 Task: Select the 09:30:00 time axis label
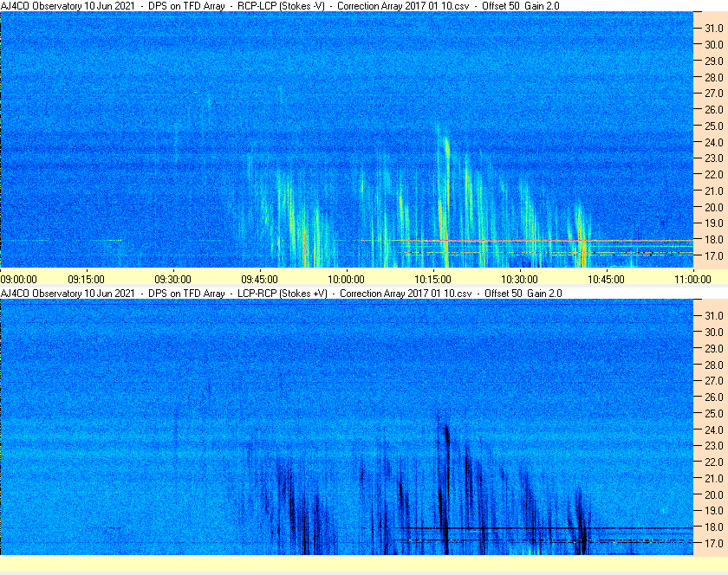[172, 280]
